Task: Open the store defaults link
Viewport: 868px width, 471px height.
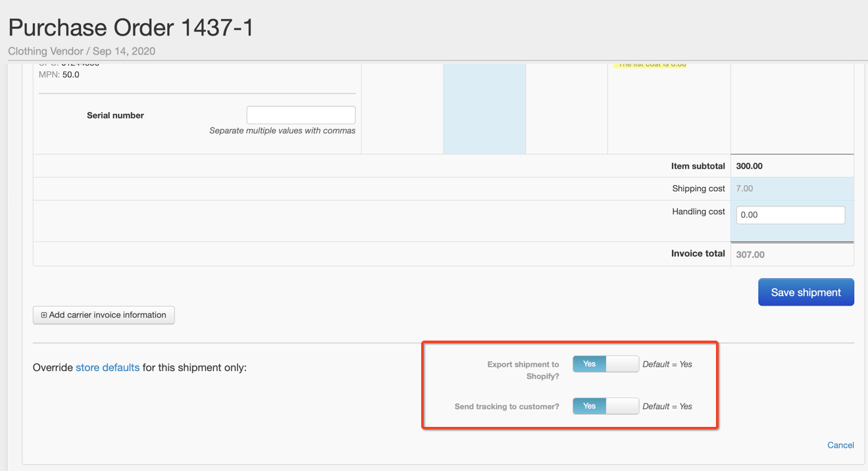Action: (x=107, y=367)
